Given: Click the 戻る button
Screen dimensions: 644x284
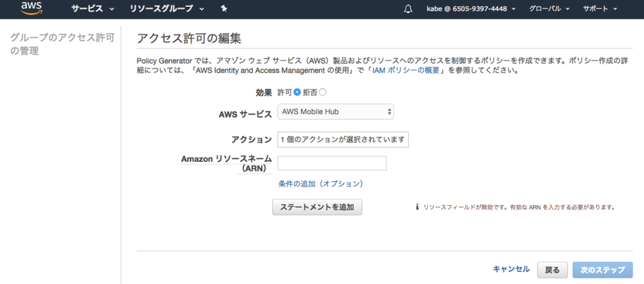Looking at the screenshot, I should (x=552, y=270).
